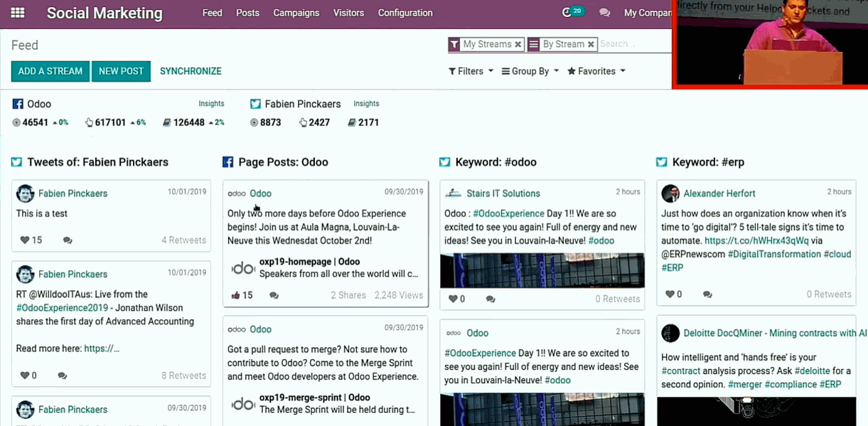Open the Favorites dropdown

click(596, 71)
